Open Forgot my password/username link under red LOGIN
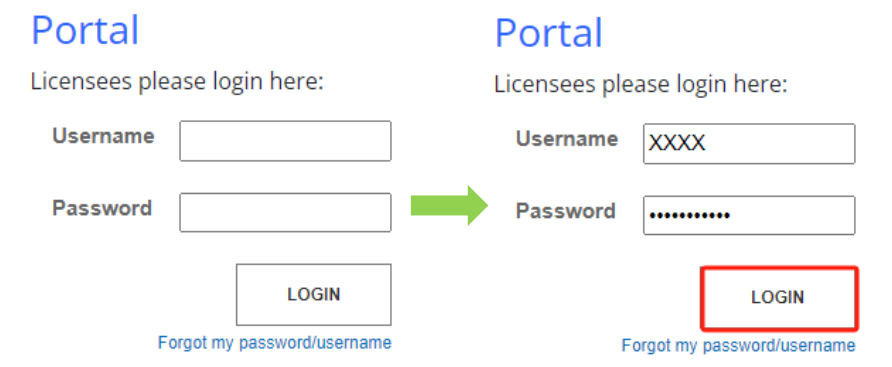 point(738,345)
